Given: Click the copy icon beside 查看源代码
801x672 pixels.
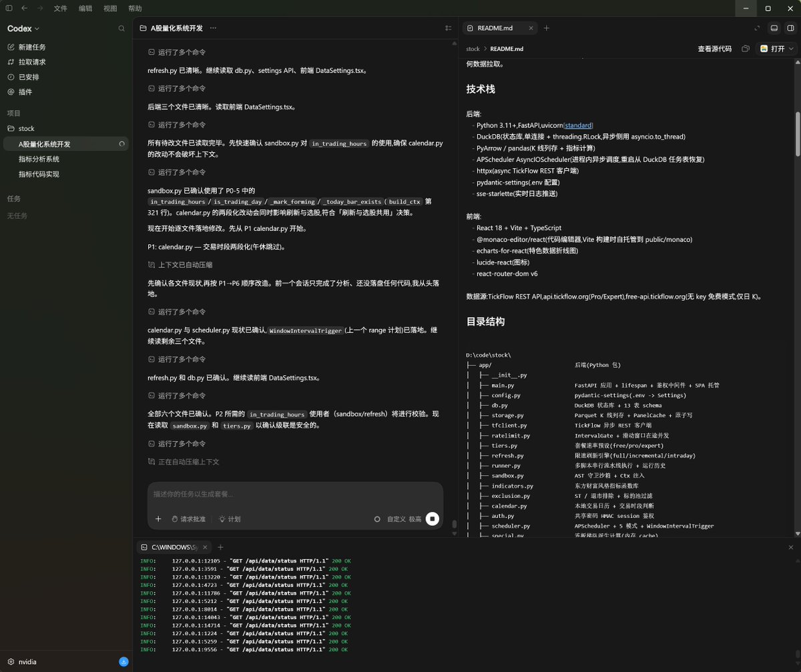Looking at the screenshot, I should pos(746,49).
